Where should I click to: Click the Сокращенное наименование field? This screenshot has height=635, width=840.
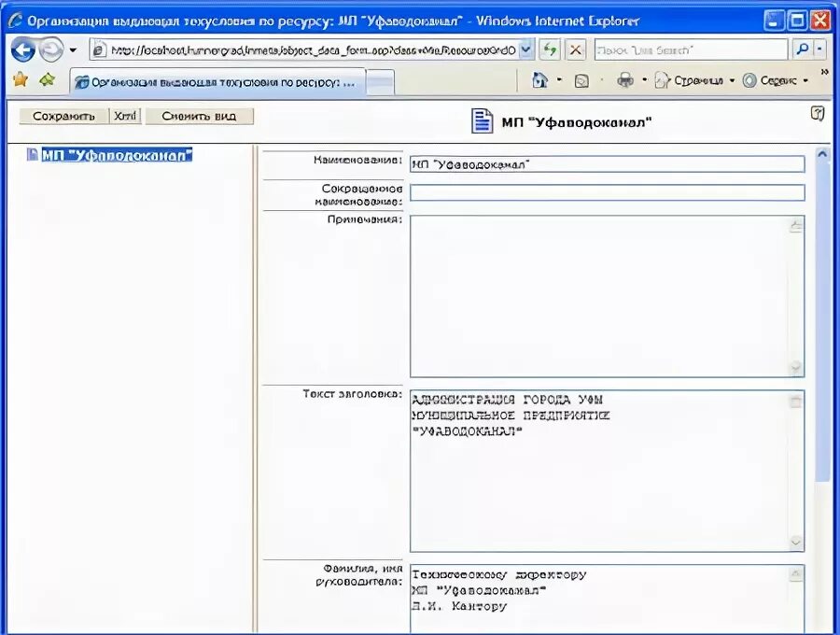click(608, 192)
